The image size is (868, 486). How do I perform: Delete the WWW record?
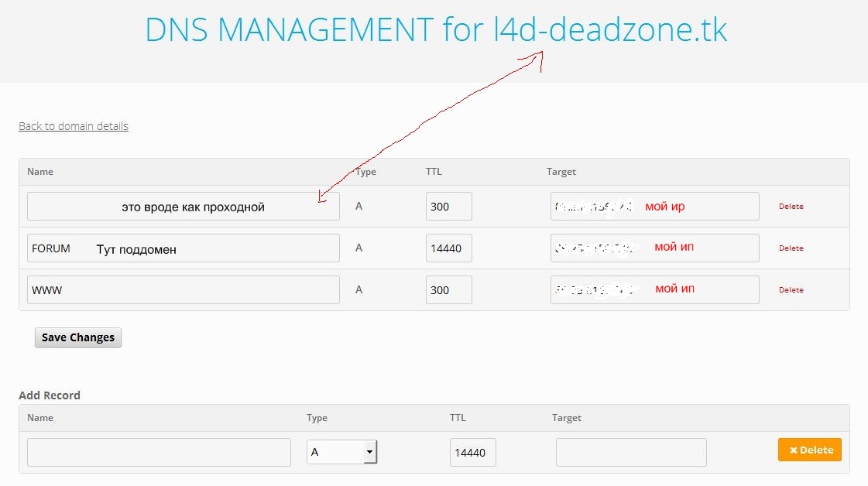pyautogui.click(x=791, y=290)
